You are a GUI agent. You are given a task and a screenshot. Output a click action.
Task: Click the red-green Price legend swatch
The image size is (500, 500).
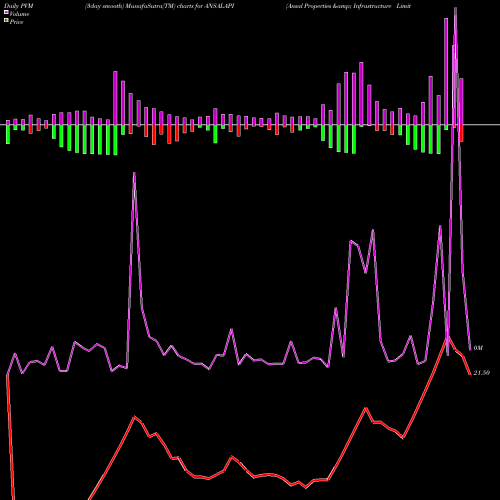pyautogui.click(x=6, y=21)
